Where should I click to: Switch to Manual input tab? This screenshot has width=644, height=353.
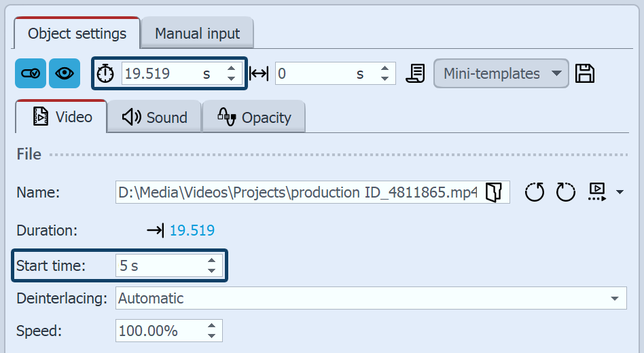point(197,33)
